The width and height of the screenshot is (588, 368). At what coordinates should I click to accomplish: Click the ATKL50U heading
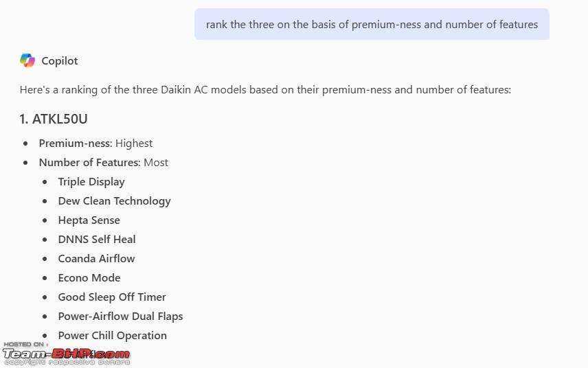tap(54, 119)
